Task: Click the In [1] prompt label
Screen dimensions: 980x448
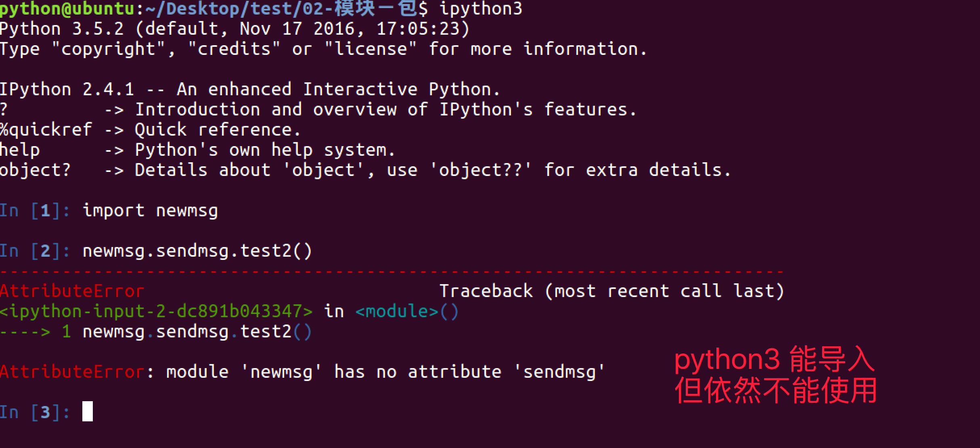Action: click(35, 210)
